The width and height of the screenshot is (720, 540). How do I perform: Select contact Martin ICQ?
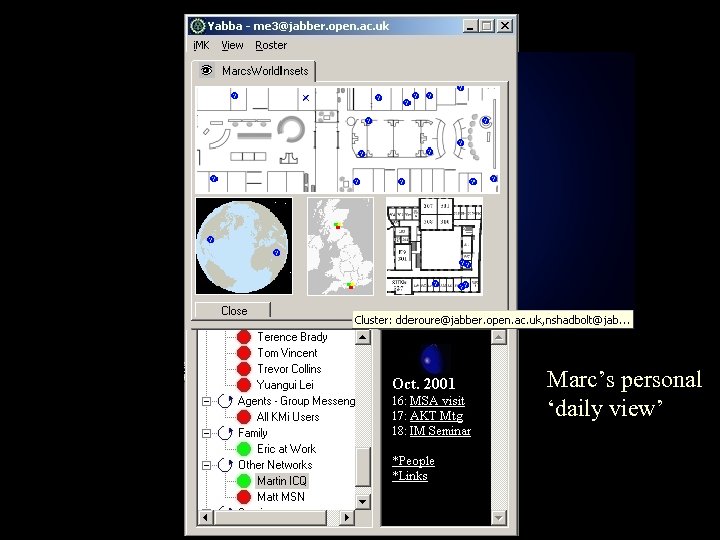pyautogui.click(x=281, y=481)
